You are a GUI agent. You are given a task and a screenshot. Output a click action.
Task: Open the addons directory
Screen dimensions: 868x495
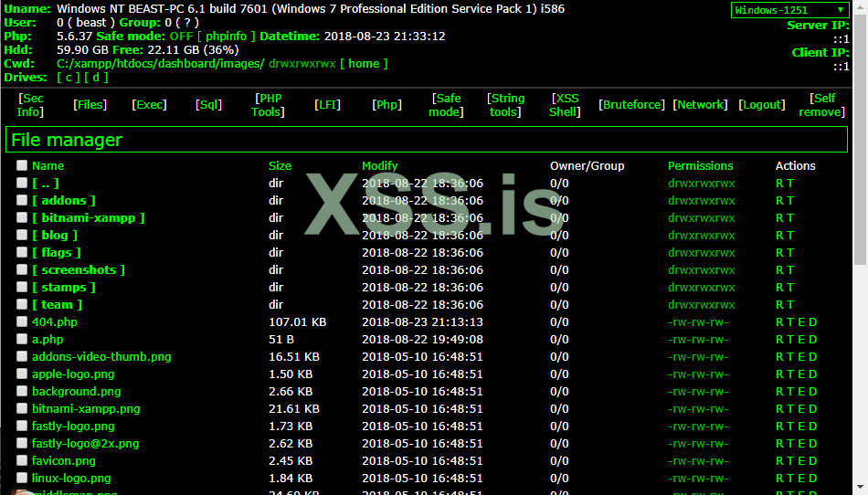[x=64, y=200]
